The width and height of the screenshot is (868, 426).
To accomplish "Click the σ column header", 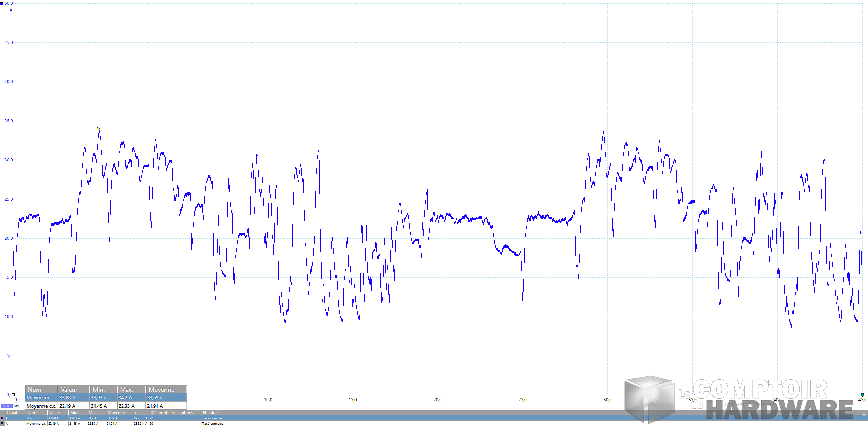I will (136, 413).
